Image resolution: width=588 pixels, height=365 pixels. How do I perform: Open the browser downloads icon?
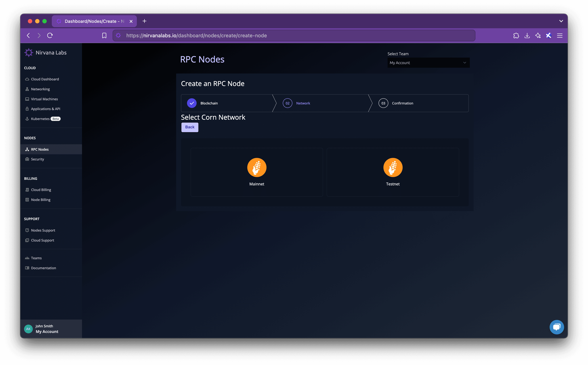(x=527, y=35)
